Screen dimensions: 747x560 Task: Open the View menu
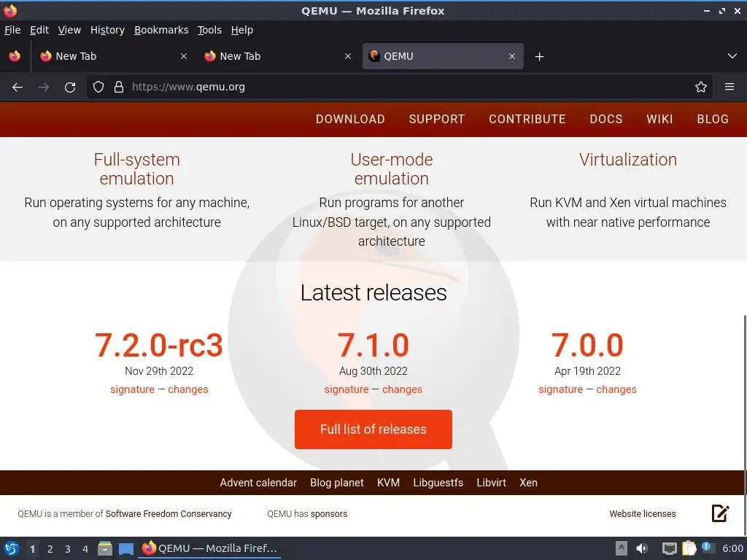coord(69,30)
